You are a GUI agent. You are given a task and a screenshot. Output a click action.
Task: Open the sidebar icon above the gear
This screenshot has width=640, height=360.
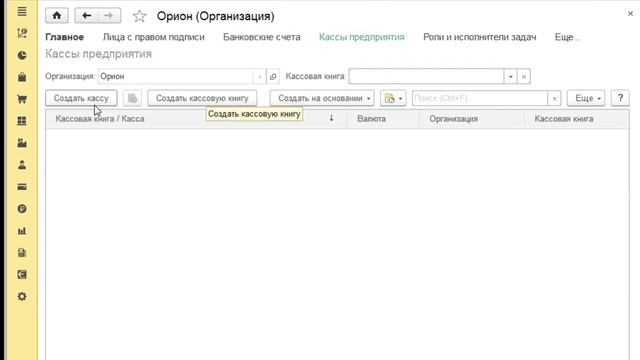22,275
